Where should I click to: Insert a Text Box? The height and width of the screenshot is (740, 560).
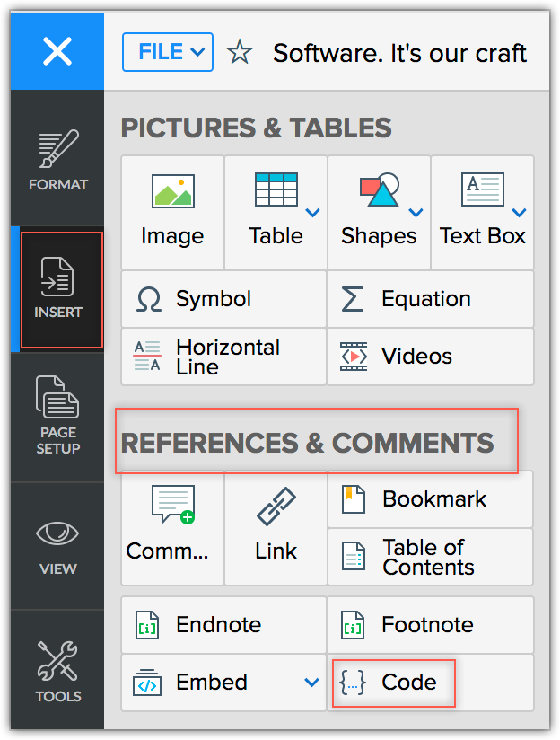482,190
